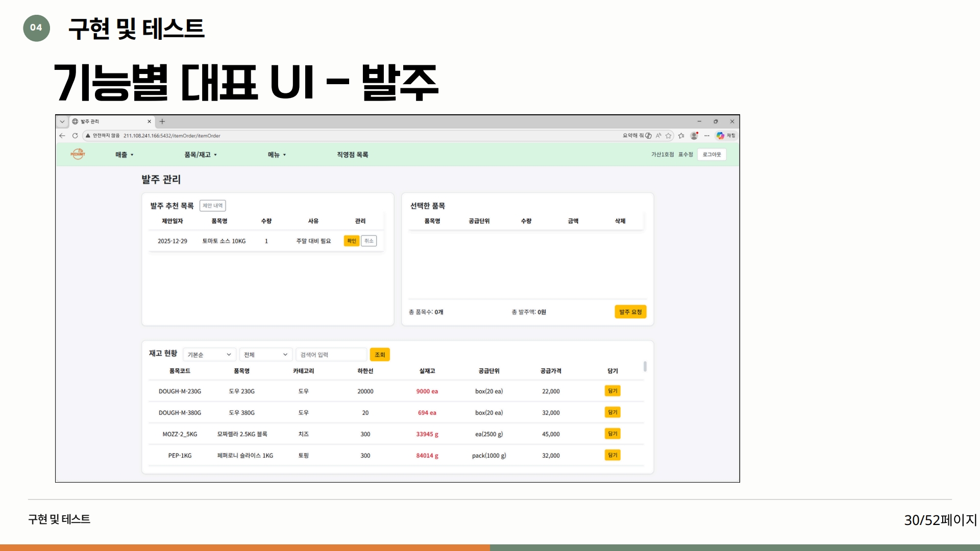Click the favorites star icon in address bar
This screenshot has height=551, width=980.
668,136
